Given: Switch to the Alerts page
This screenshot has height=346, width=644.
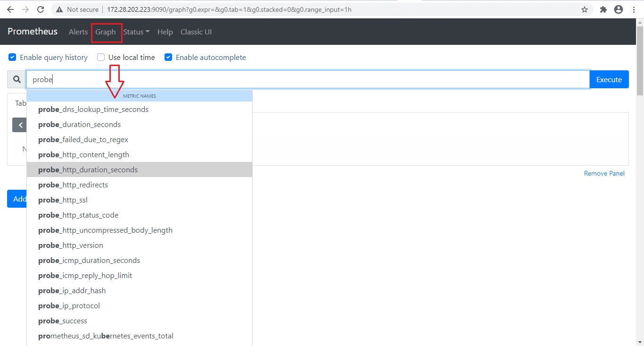Looking at the screenshot, I should pos(78,32).
